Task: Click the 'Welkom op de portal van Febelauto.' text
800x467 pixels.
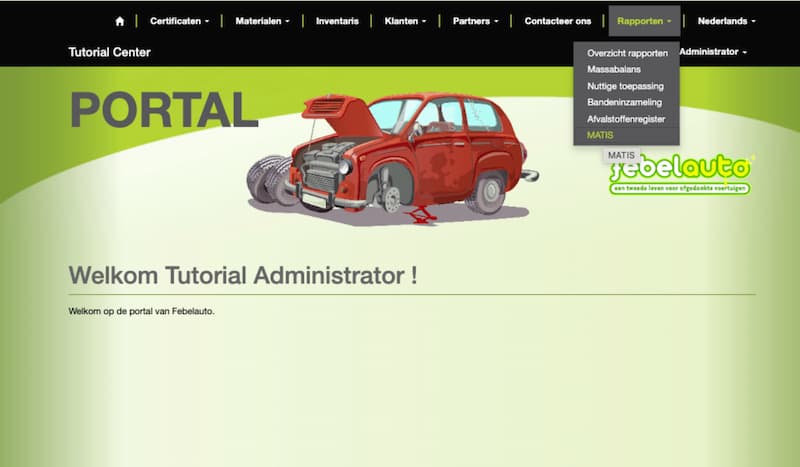Action: 141,311
